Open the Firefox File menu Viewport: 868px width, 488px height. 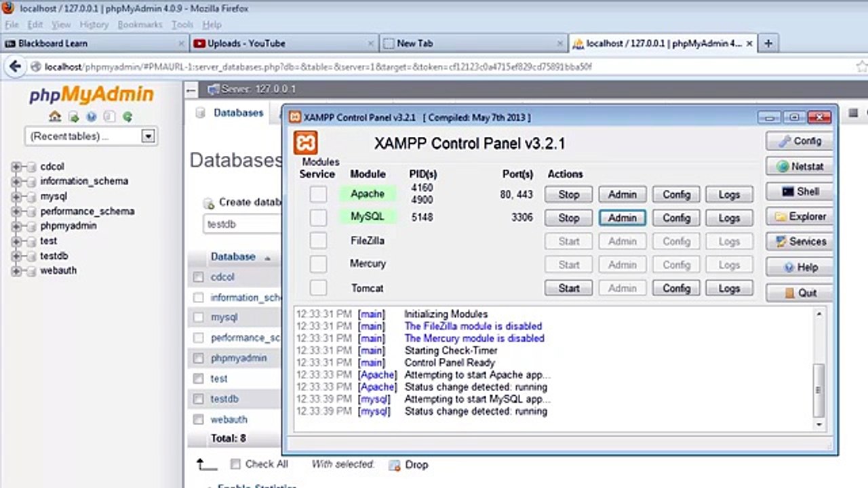(12, 24)
